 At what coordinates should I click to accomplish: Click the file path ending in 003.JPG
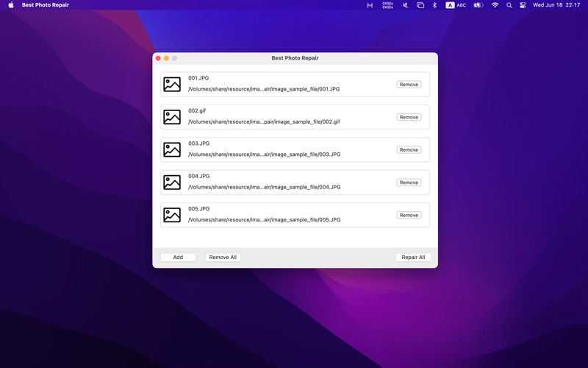265,155
